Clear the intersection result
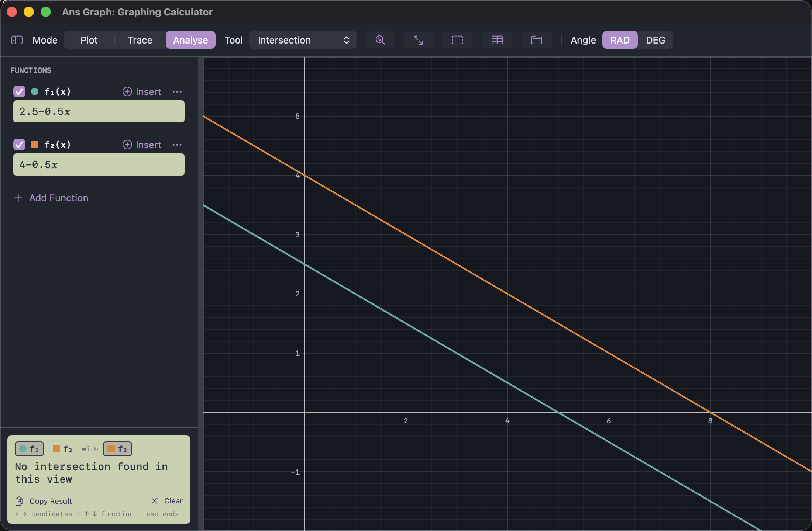 click(x=167, y=501)
